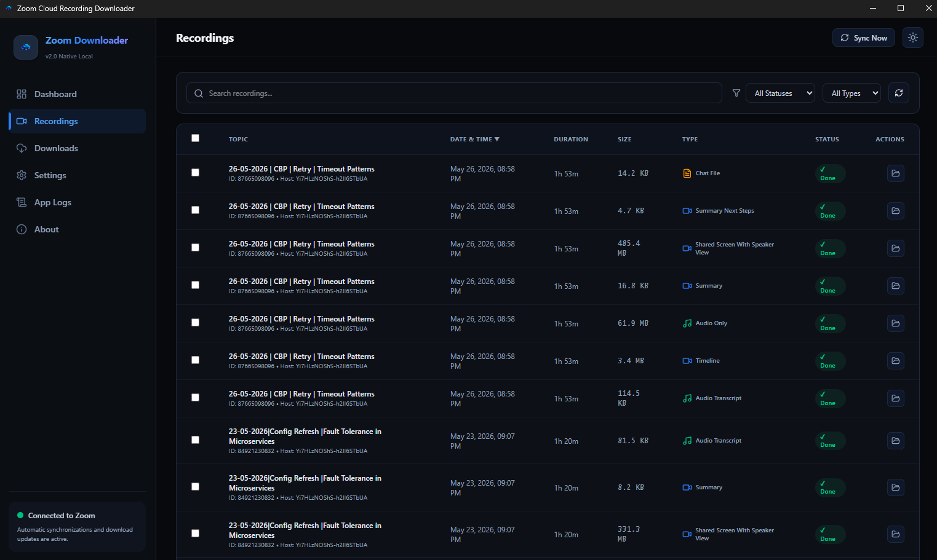Open folder for 81.5 KB Audio Transcript
The height and width of the screenshot is (560, 937).
point(896,441)
